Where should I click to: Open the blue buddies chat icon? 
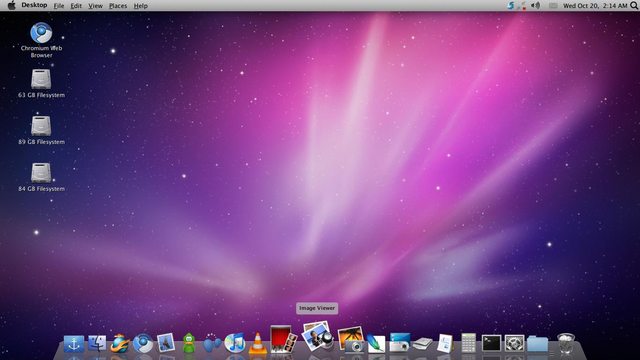pos(212,343)
